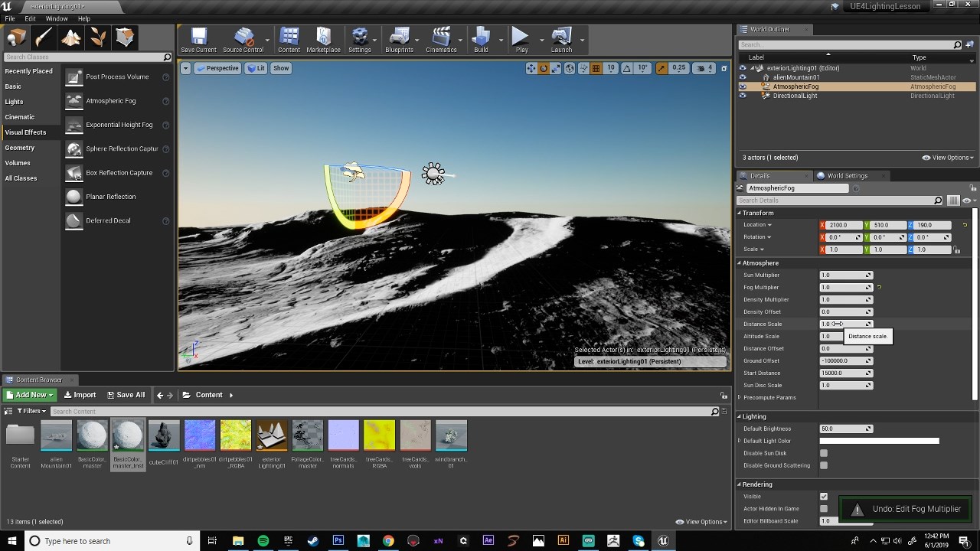980x551 pixels.
Task: Open the Window menu
Action: [57, 18]
